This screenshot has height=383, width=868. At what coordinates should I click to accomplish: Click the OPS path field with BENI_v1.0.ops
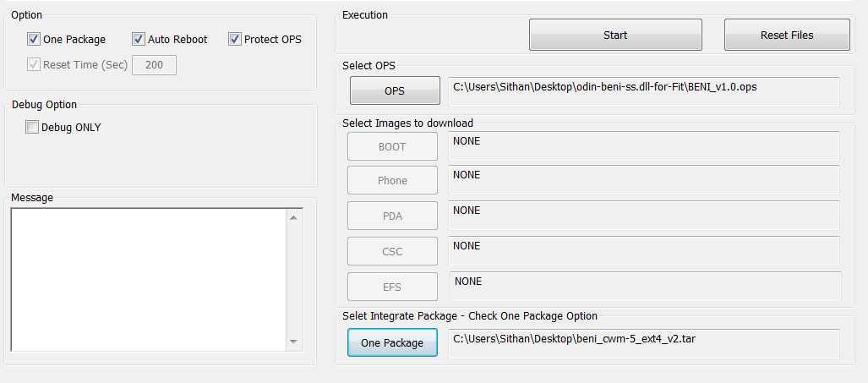(x=644, y=91)
